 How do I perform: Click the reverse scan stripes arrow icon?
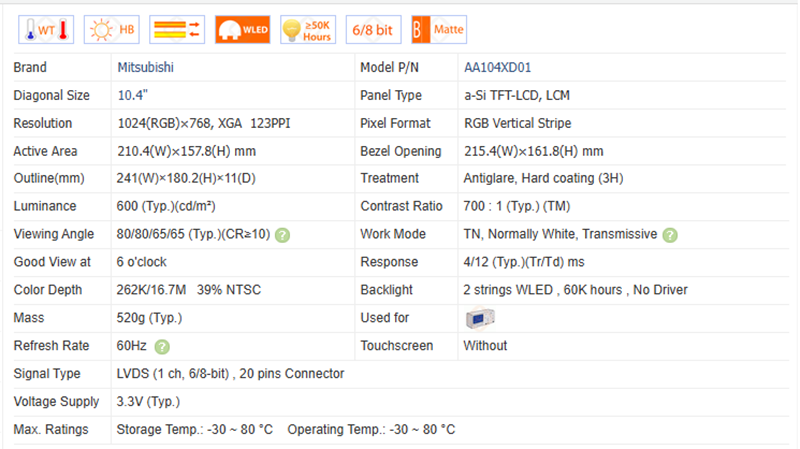pyautogui.click(x=177, y=30)
